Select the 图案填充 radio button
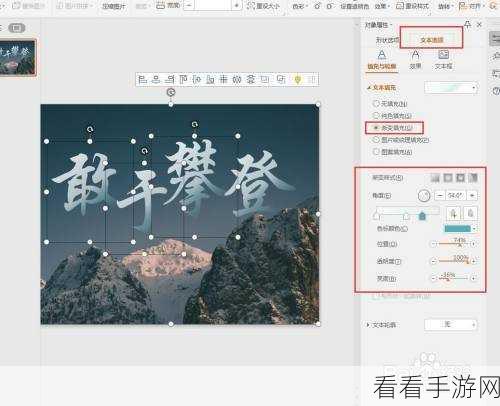The width and height of the screenshot is (500, 406). [376, 152]
